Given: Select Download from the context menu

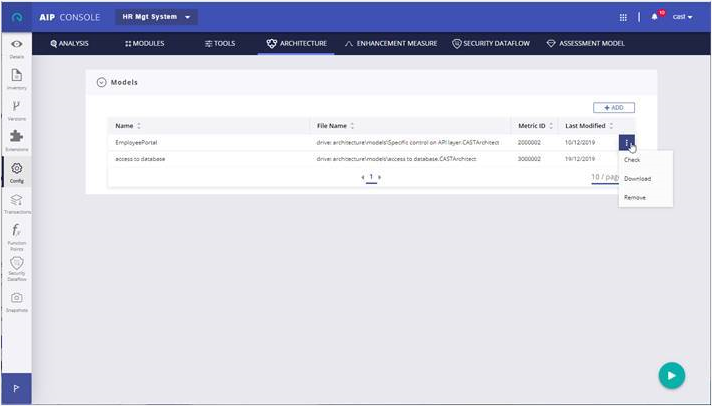Looking at the screenshot, I should click(x=637, y=179).
